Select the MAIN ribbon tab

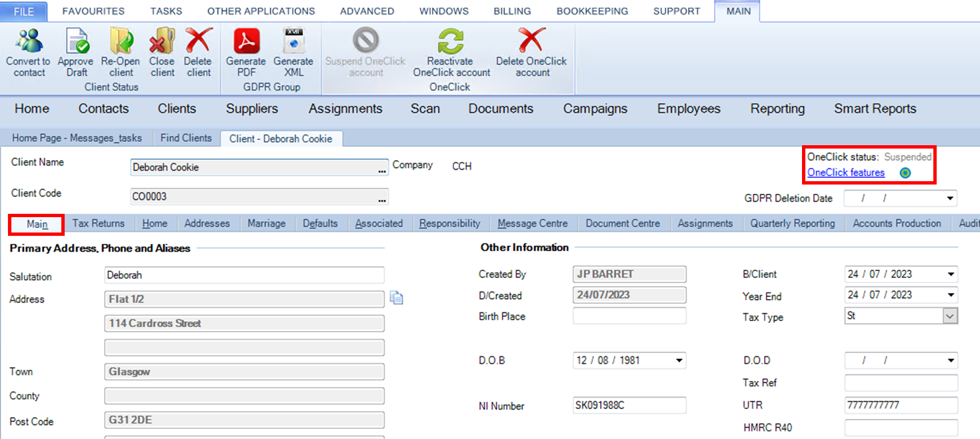(739, 11)
